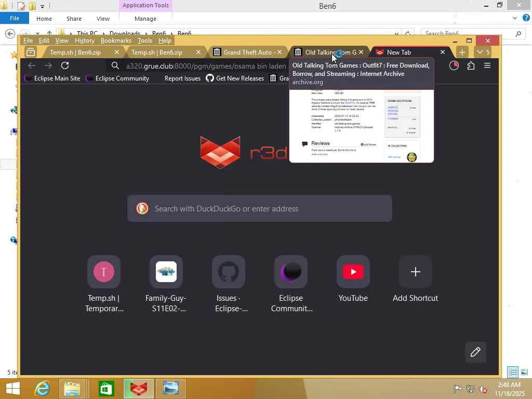Viewport: 532px width, 399px height.
Task: Open Explorer help question mark icon
Action: (526, 18)
